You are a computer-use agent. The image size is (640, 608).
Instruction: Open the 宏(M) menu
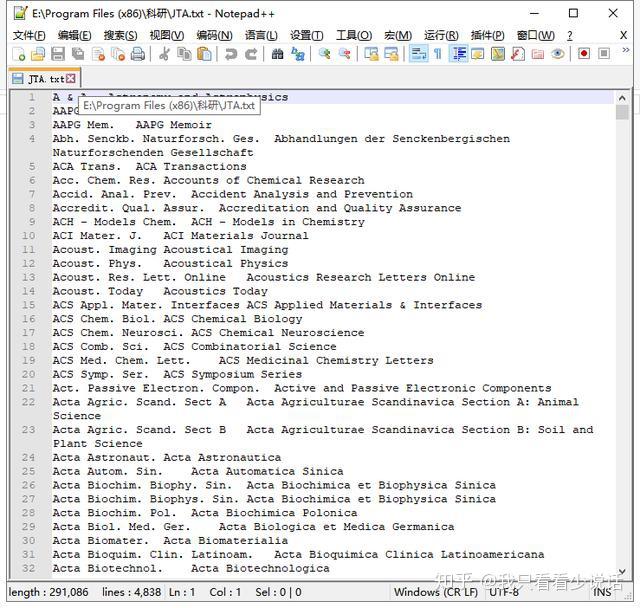click(398, 36)
